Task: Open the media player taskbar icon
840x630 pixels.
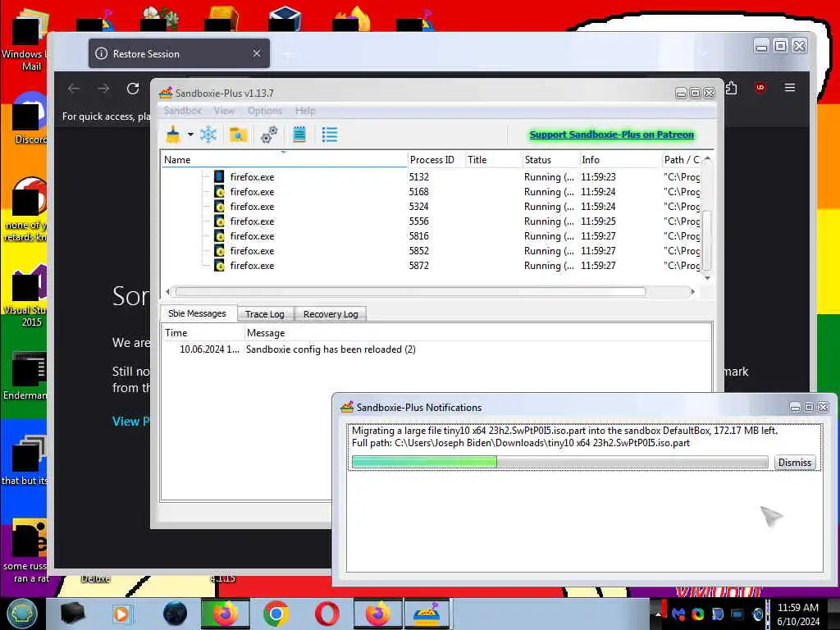Action: coord(121,614)
